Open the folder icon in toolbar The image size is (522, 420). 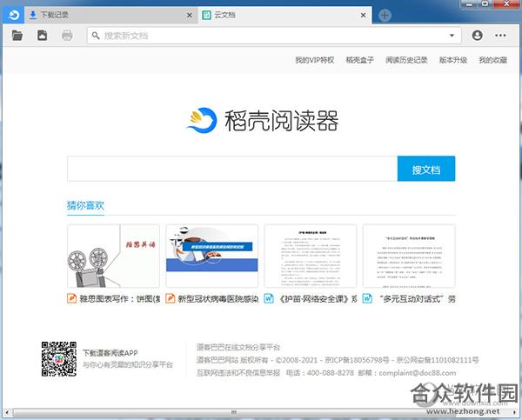click(17, 36)
